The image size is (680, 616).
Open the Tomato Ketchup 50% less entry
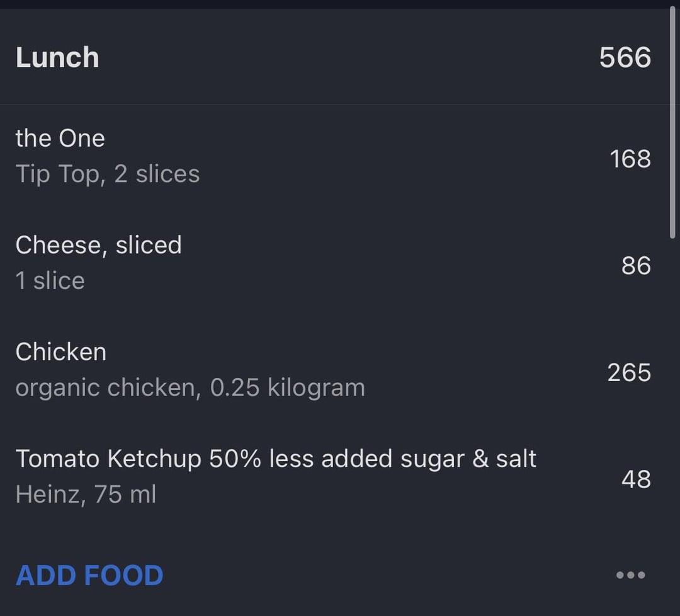pyautogui.click(x=334, y=479)
